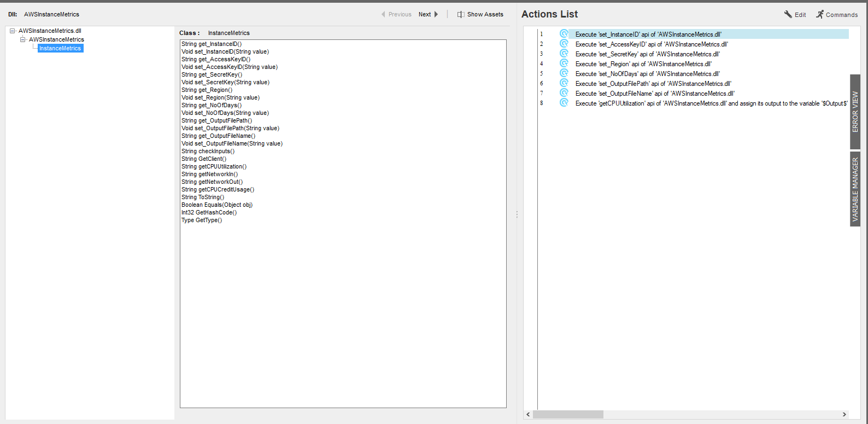Open the ERROR VIEW side tab
This screenshot has height=424, width=868.
(855, 112)
